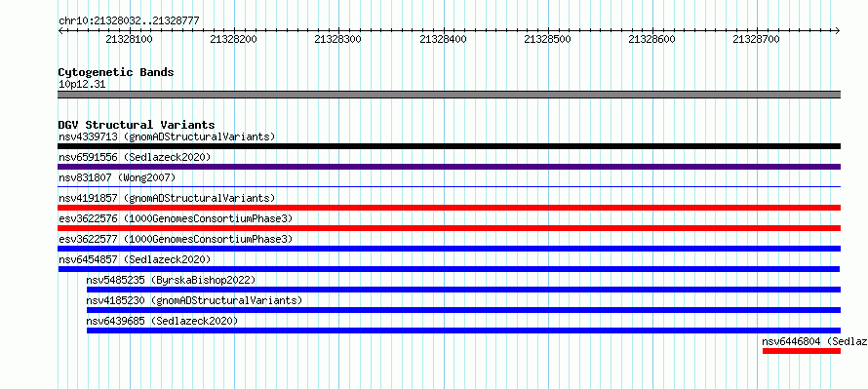The image size is (868, 389).
Task: Select the 10p12.31 band label
Action: point(82,85)
